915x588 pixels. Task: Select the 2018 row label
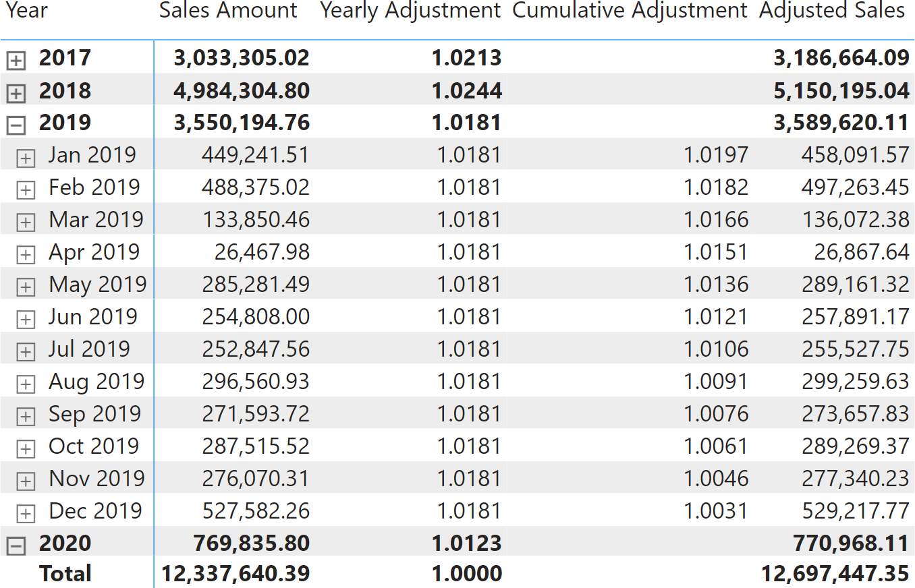[65, 90]
